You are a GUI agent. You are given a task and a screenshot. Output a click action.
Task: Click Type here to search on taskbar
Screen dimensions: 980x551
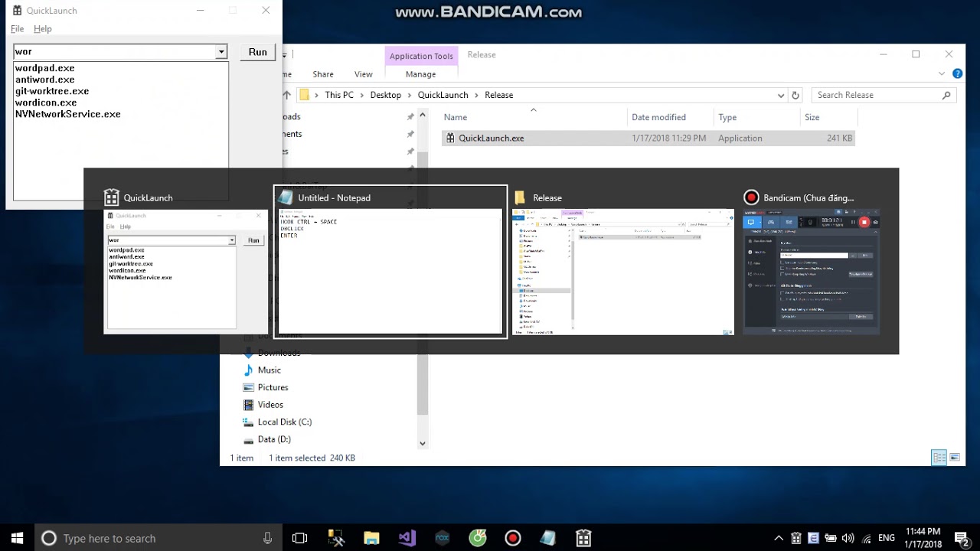click(157, 538)
